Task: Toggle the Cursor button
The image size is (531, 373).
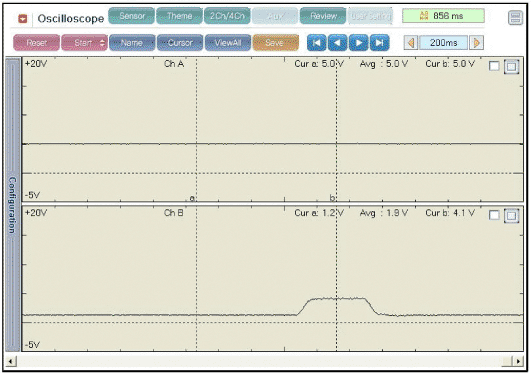Action: click(180, 43)
